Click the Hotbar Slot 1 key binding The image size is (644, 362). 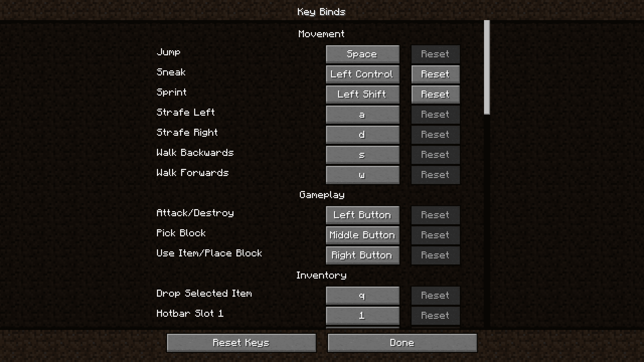(x=362, y=315)
